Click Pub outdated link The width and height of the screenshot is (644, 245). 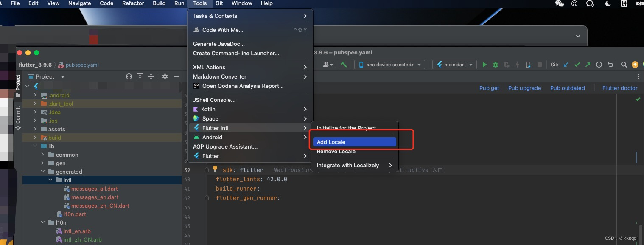click(x=567, y=88)
